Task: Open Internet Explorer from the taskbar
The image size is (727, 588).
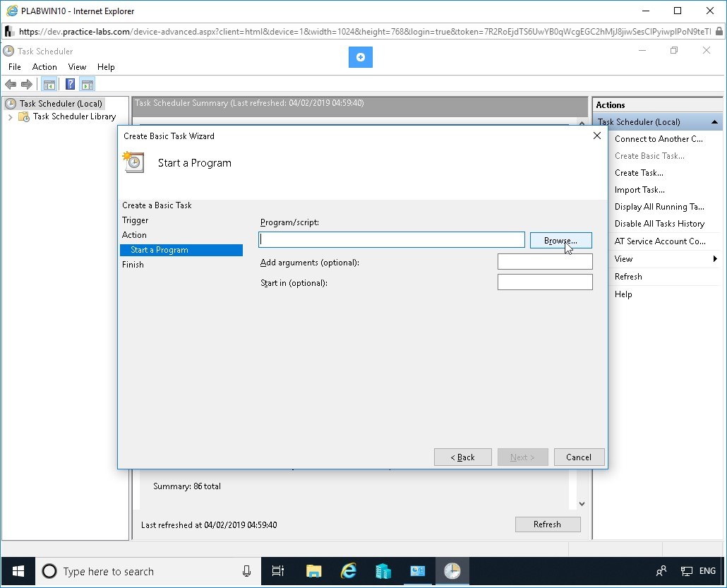Action: 348,571
